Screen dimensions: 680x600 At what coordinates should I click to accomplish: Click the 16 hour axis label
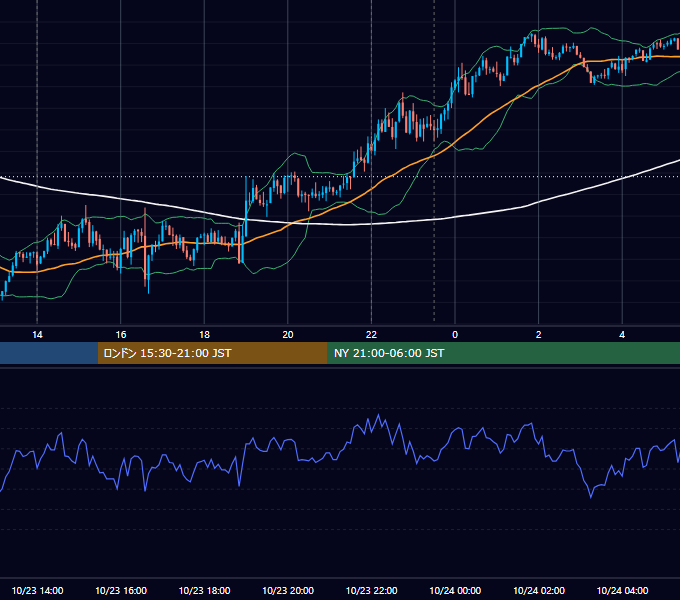click(121, 335)
